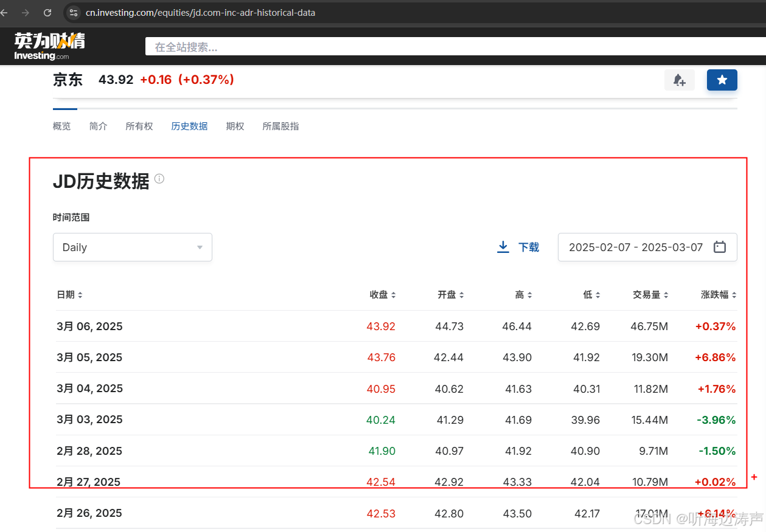Click low price 39.96

click(x=587, y=420)
